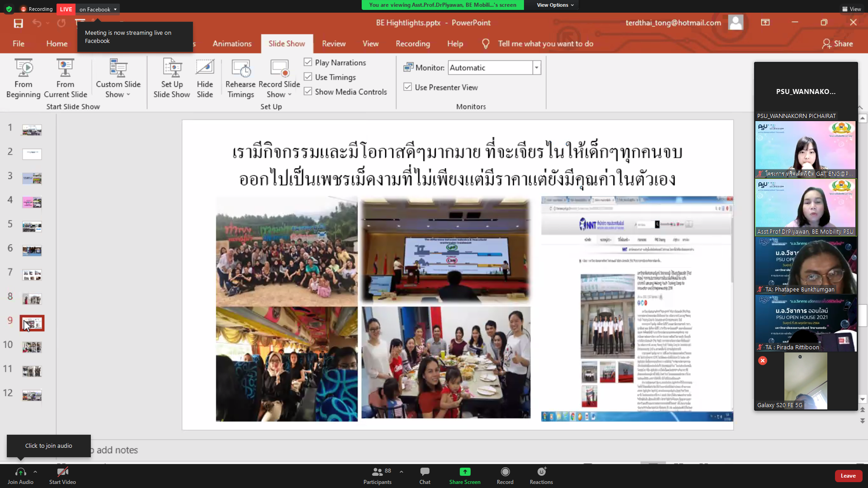Switch to the Animations ribbon tab
The image size is (868, 488).
[x=232, y=44]
